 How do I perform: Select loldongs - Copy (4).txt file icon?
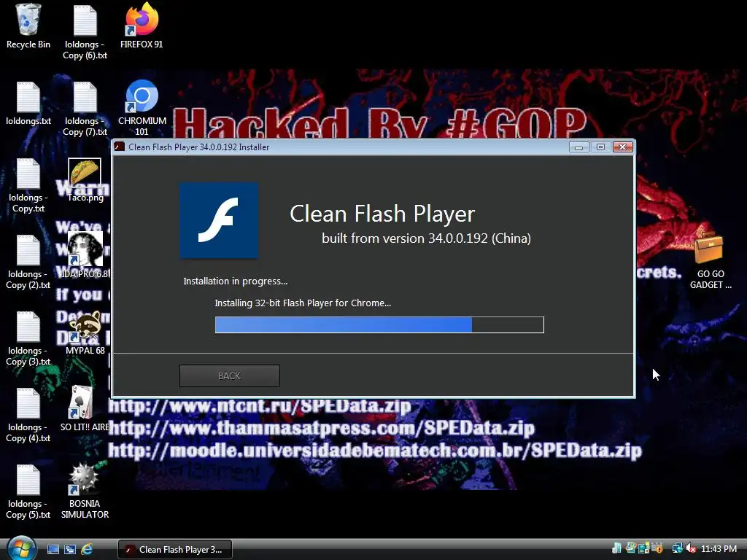point(28,415)
